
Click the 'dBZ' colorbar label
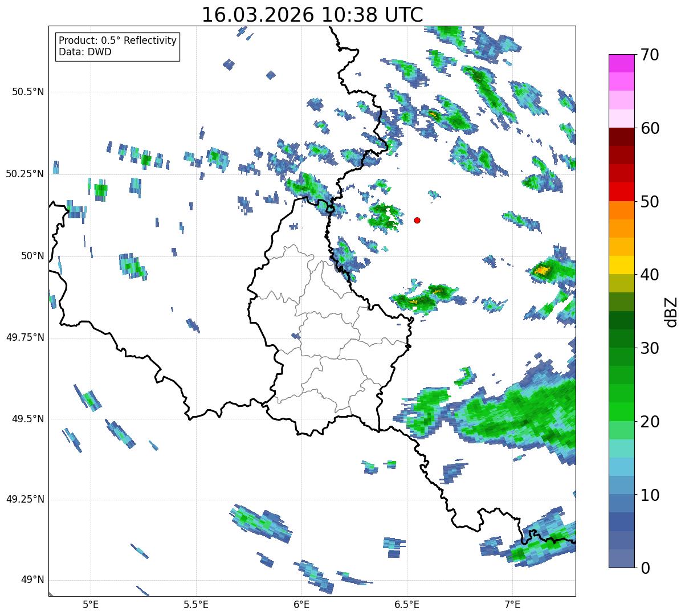point(671,311)
